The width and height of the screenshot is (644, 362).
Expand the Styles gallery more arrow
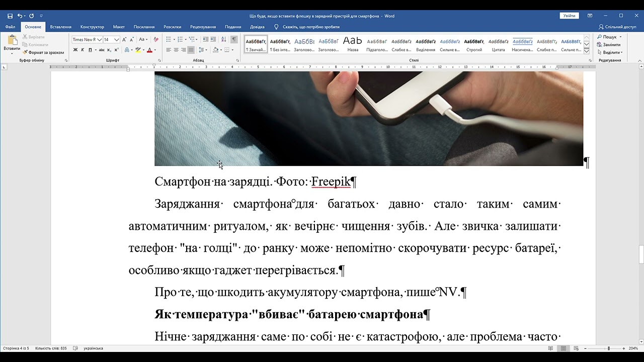587,50
